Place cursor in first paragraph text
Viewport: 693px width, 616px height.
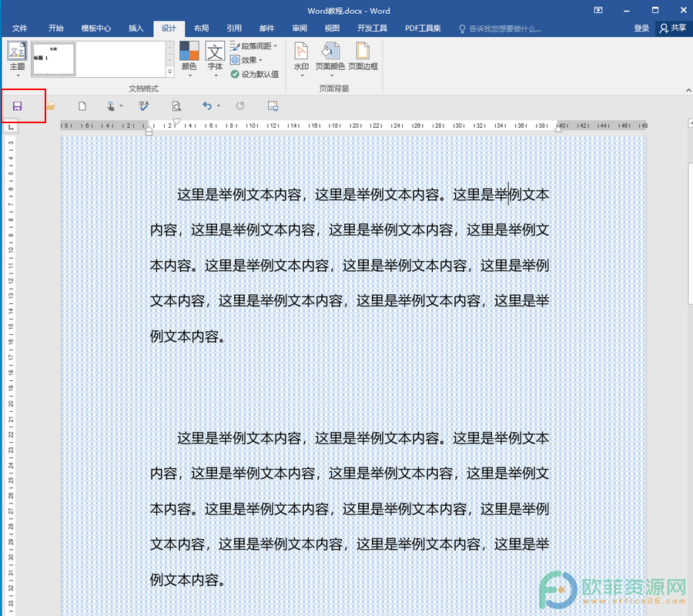pyautogui.click(x=349, y=265)
